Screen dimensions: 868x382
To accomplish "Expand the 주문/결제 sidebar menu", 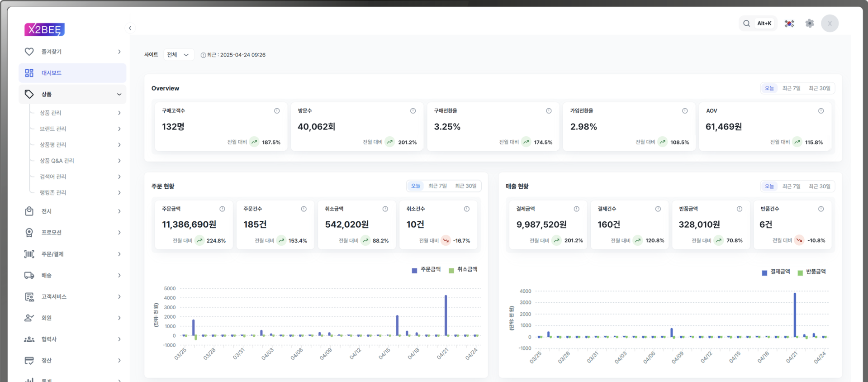I will pyautogui.click(x=72, y=254).
